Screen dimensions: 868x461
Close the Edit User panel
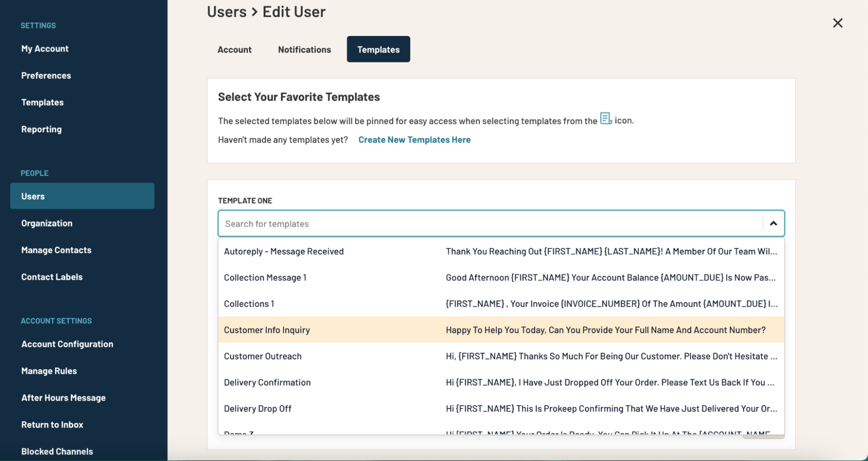tap(837, 23)
